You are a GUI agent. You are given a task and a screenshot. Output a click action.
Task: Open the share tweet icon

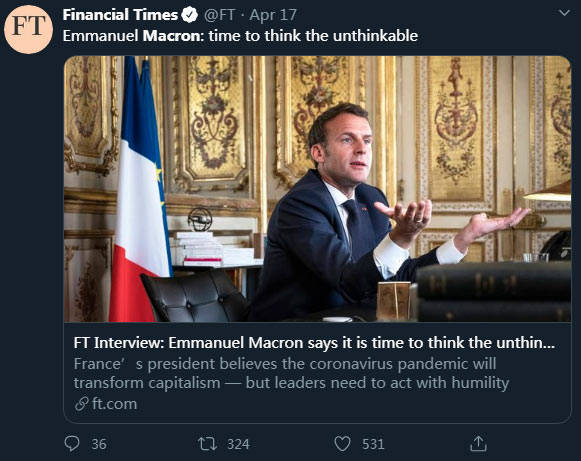click(x=478, y=443)
